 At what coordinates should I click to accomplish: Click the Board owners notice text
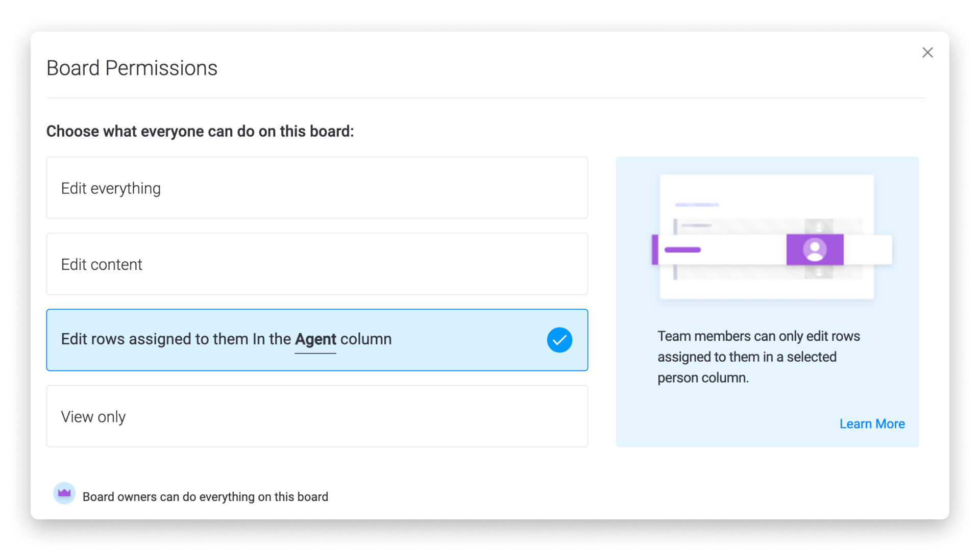point(205,497)
